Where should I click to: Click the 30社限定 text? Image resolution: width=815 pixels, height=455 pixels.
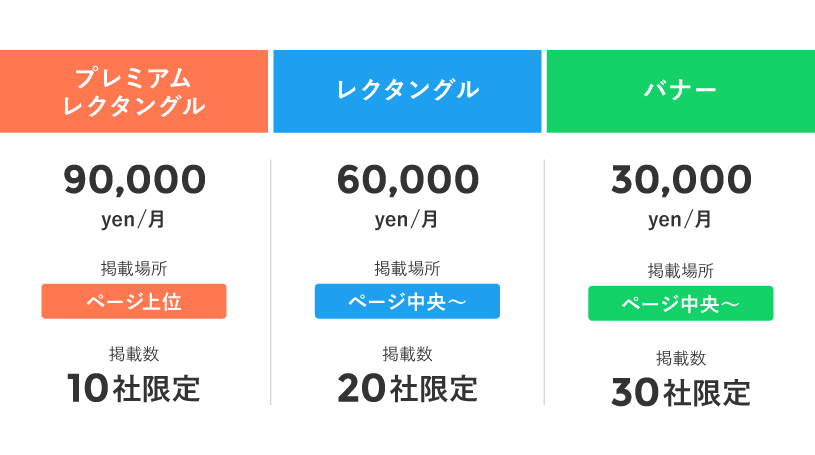680,392
